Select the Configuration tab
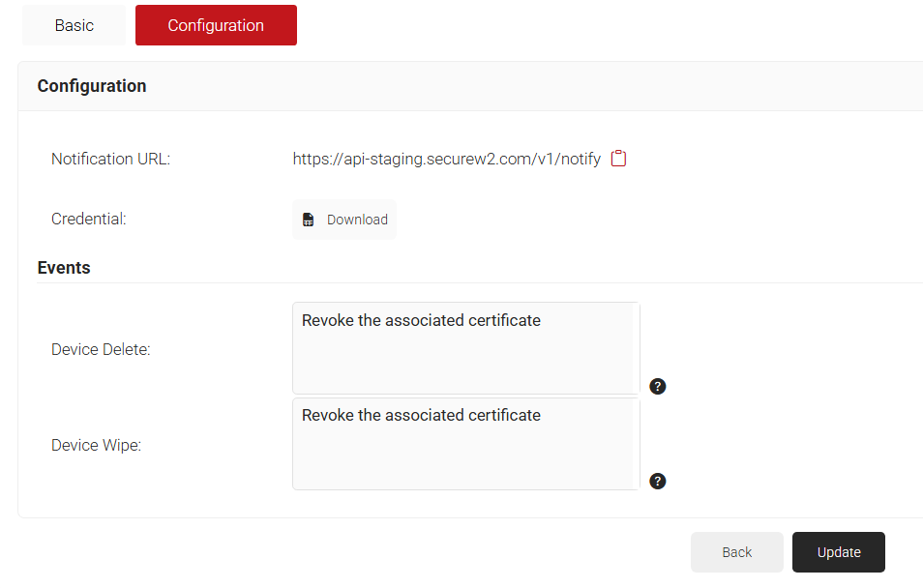Viewport: 923px width, 588px height. (216, 25)
